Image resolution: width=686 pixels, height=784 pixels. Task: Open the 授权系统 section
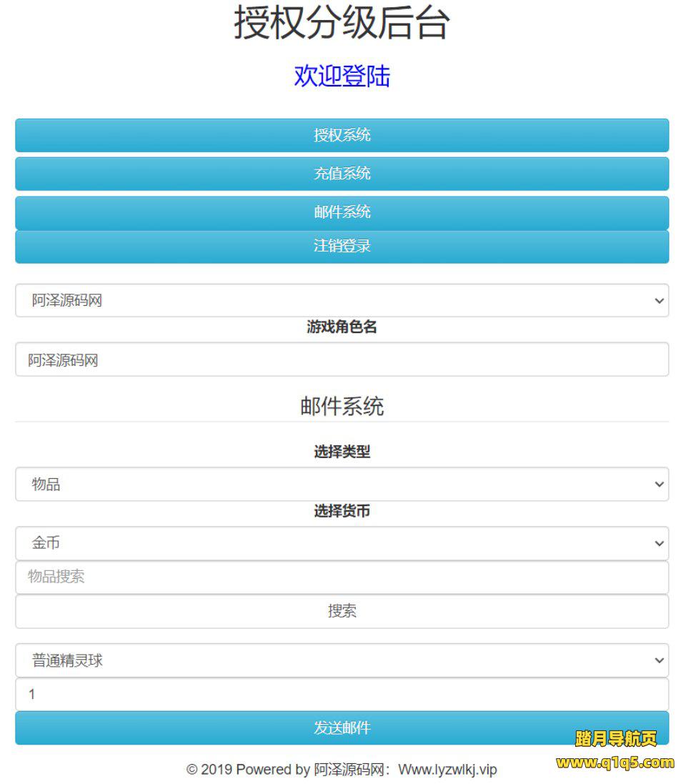(x=342, y=135)
